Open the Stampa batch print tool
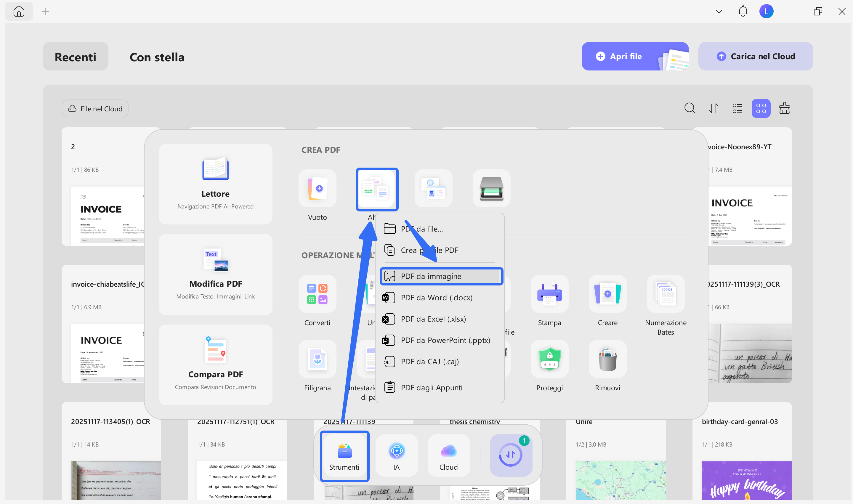Image resolution: width=853 pixels, height=504 pixels. pyautogui.click(x=549, y=294)
